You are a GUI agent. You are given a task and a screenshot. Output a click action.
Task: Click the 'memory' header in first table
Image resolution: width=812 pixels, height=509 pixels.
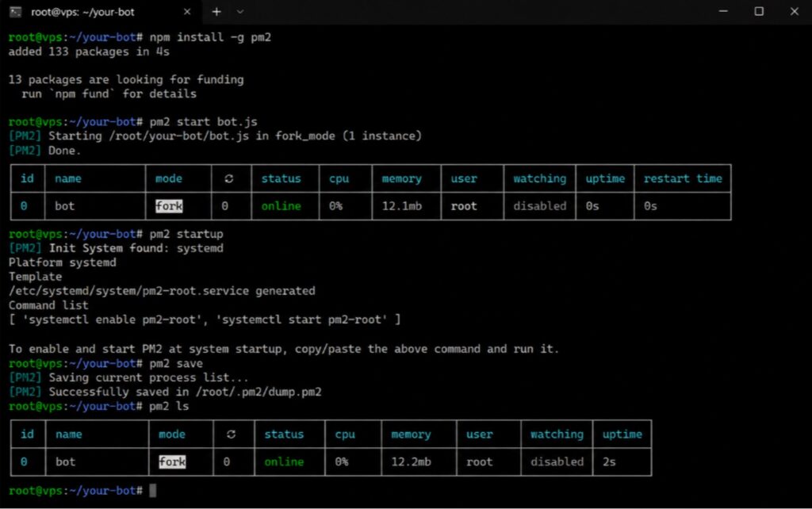402,178
